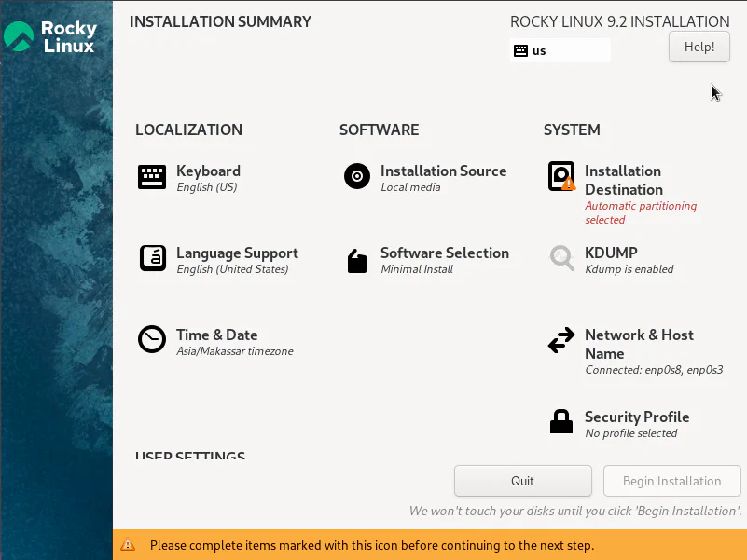Click the us keyboard layout indicator

560,50
